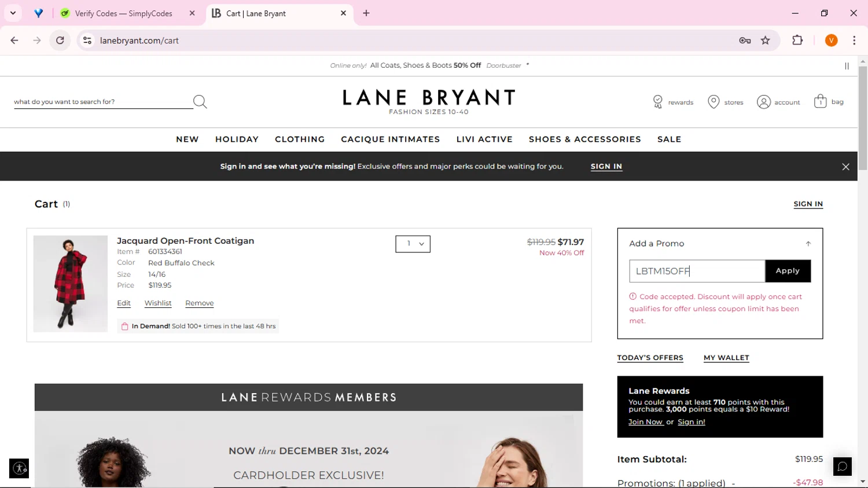Image resolution: width=868 pixels, height=488 pixels.
Task: Click the coatigan product thumbnail
Action: pyautogui.click(x=71, y=284)
